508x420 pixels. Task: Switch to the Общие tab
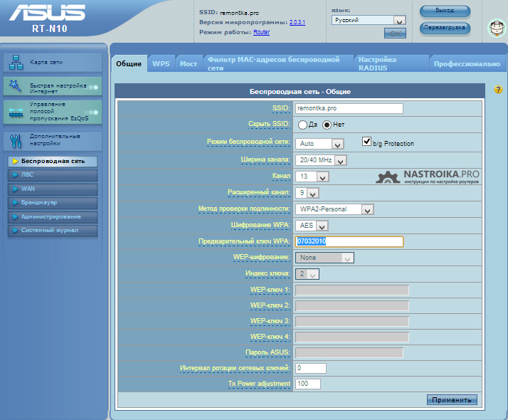[129, 64]
